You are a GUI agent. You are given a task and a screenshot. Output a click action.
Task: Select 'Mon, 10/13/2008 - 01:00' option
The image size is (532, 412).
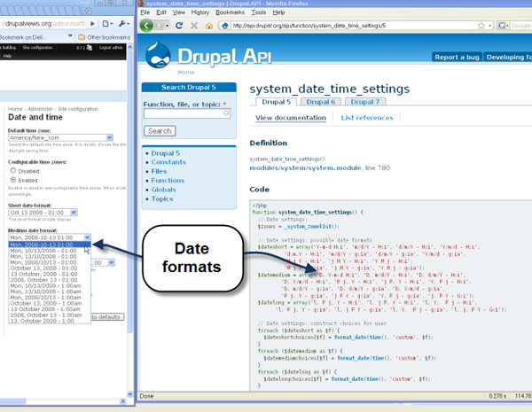tap(43, 251)
